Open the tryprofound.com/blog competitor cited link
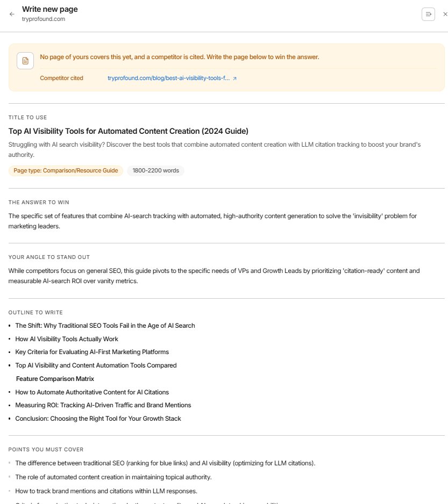Image resolution: width=448 pixels, height=504 pixels. point(169,78)
